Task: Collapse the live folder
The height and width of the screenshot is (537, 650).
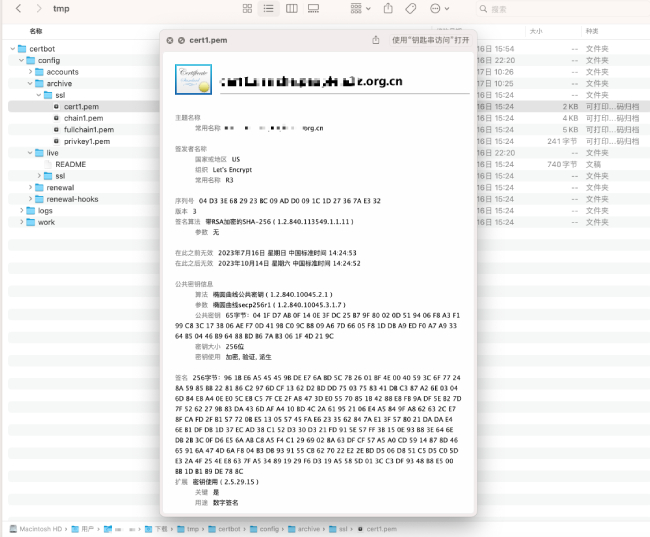Action: 29,153
